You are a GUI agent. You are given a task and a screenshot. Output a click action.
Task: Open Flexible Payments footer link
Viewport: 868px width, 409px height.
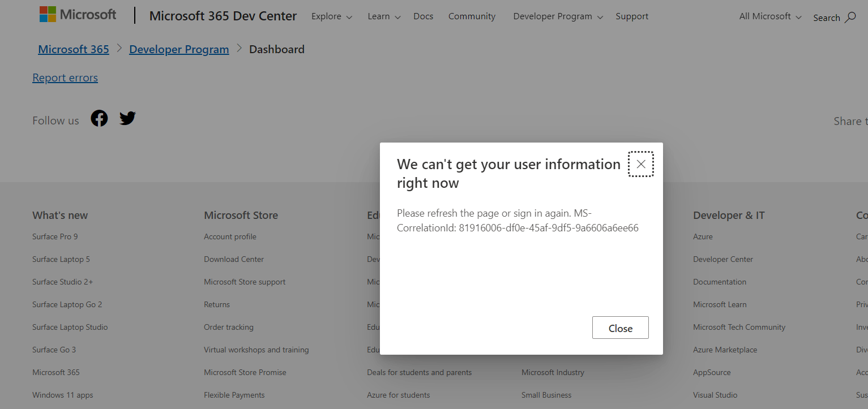pyautogui.click(x=234, y=395)
